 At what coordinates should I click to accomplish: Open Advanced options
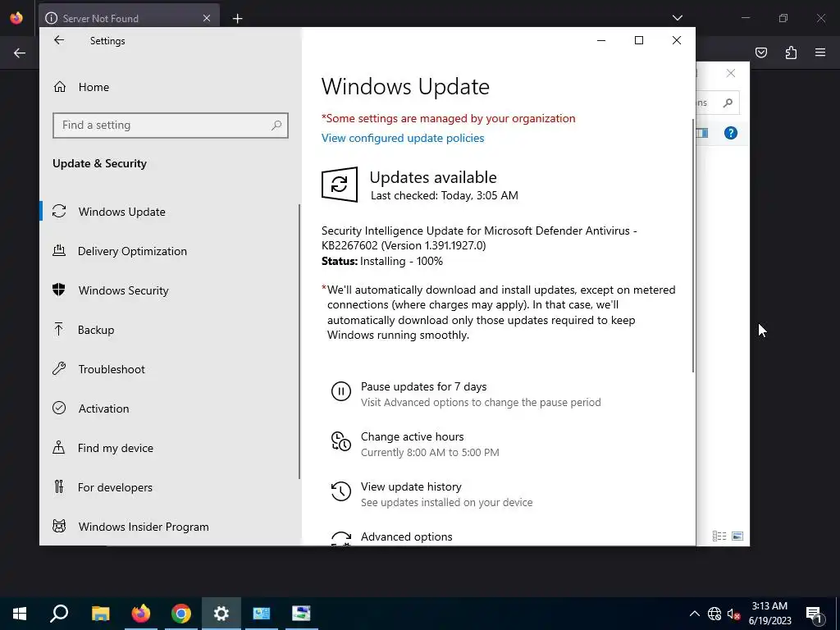[x=407, y=536]
